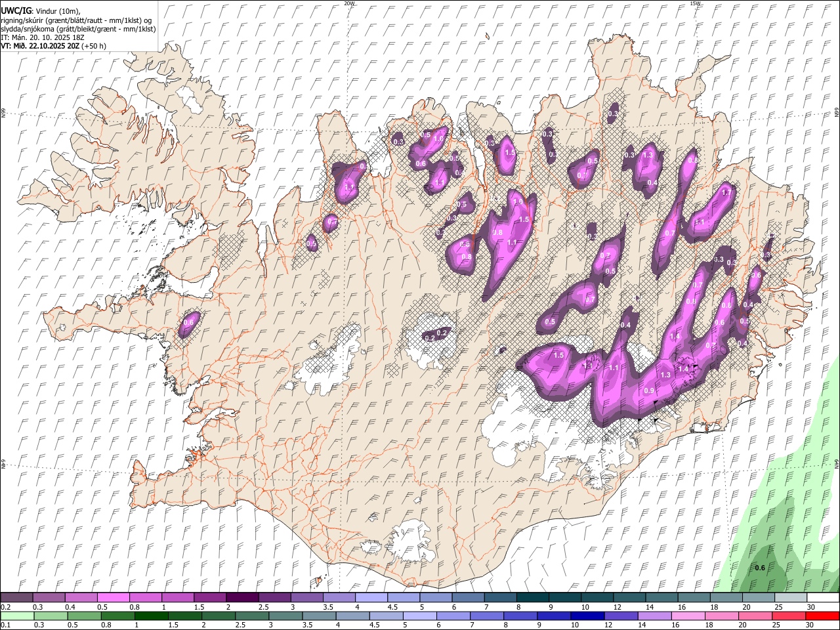Pick the bright pink 0.5 swatch in the snow legend

click(113, 598)
